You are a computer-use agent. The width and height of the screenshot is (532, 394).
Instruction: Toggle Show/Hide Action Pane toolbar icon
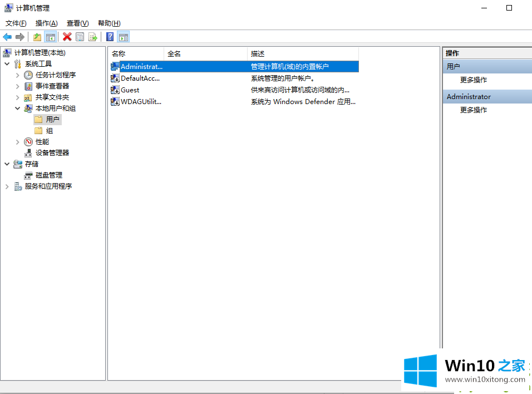[124, 37]
